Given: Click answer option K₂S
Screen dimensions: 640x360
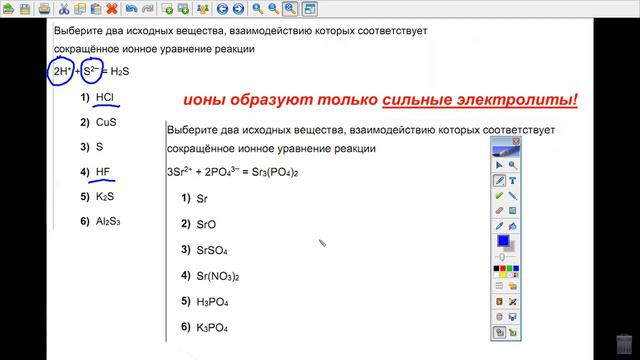Looking at the screenshot, I should pyautogui.click(x=105, y=197).
